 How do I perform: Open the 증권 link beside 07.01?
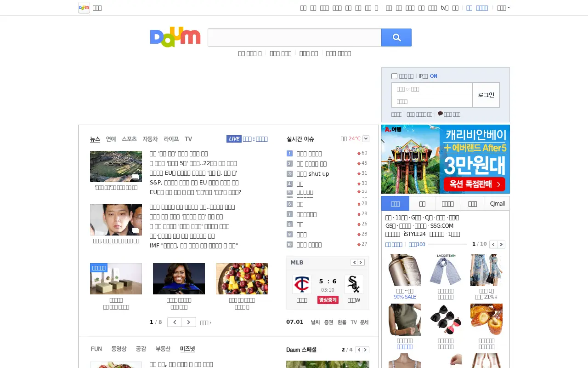[328, 322]
